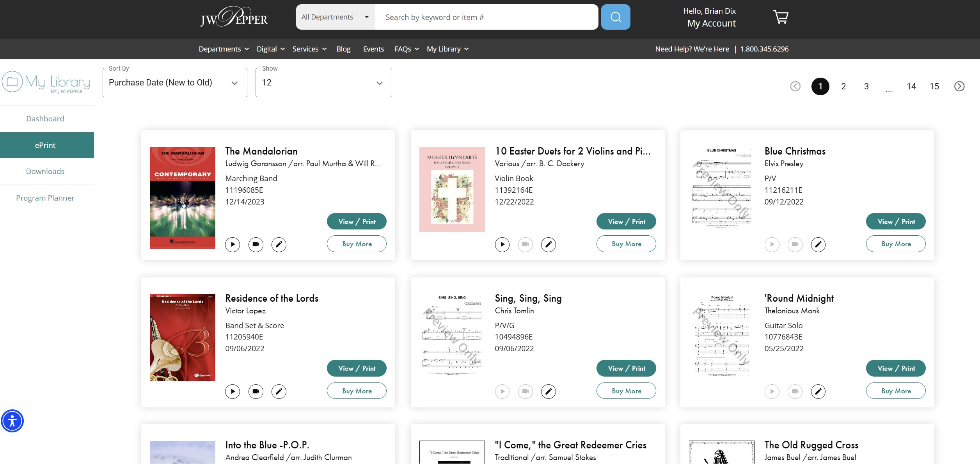Go to page 14

click(911, 86)
